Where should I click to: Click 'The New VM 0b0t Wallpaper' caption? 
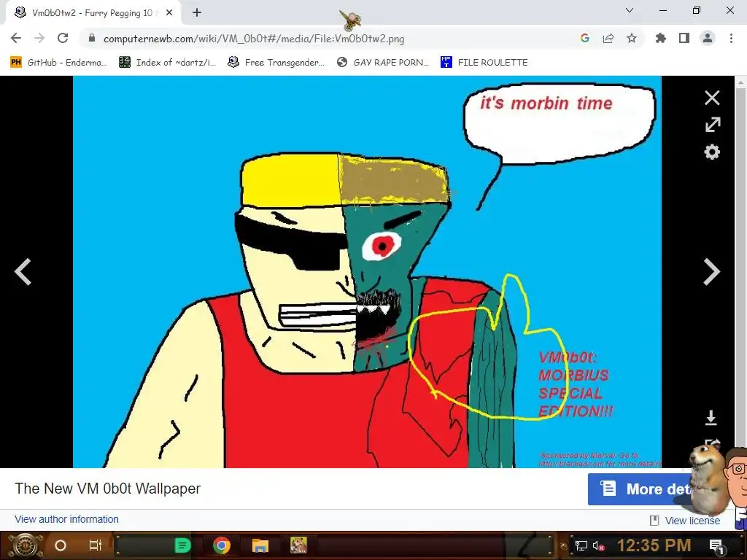(108, 489)
